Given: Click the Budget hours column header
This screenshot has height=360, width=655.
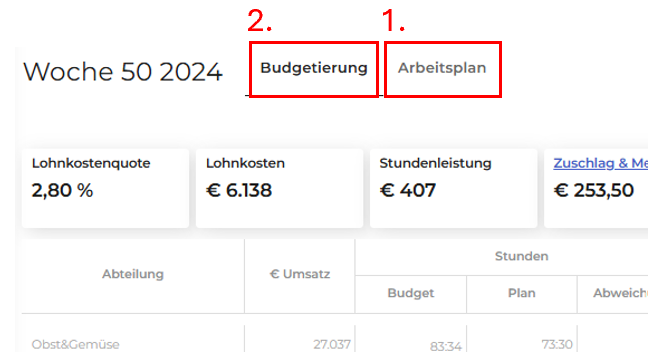Looking at the screenshot, I should [x=411, y=293].
